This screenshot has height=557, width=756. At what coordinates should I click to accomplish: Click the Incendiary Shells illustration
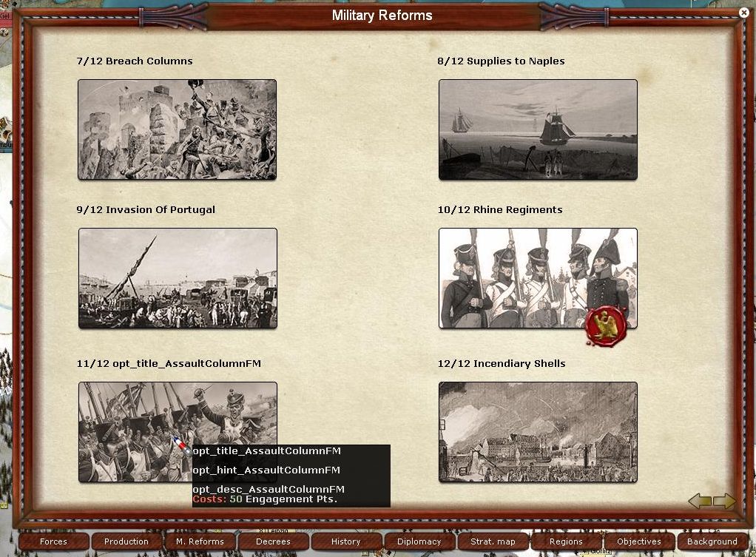point(538,432)
